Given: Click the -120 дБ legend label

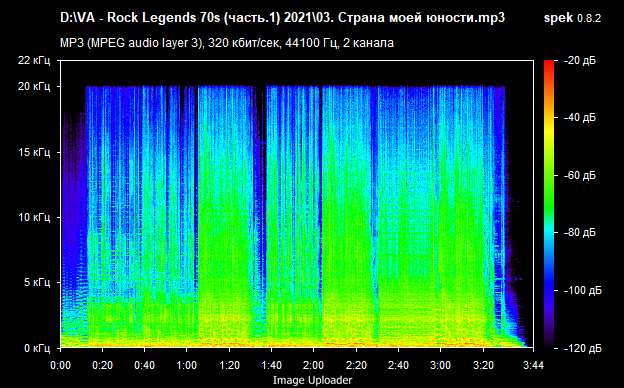Looking at the screenshot, I should click(583, 348).
